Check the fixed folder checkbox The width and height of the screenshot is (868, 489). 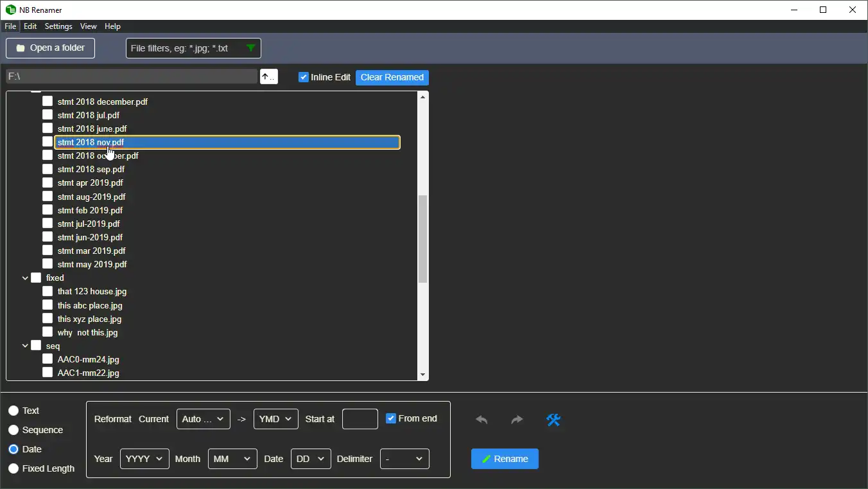click(36, 278)
